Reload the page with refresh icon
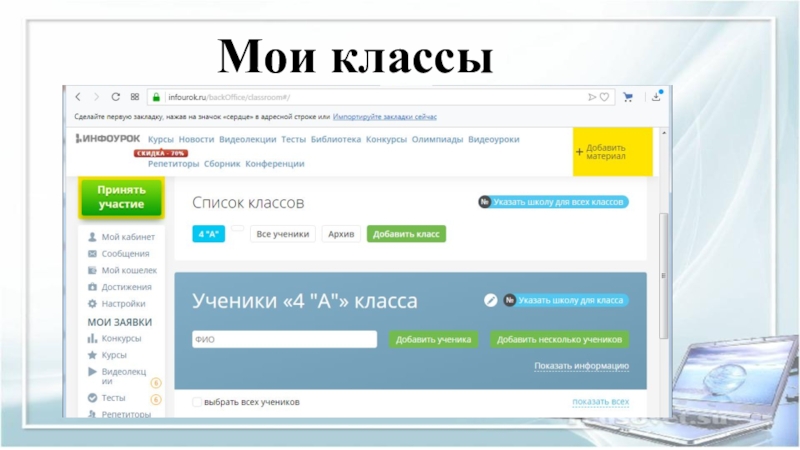800x450 pixels. (116, 97)
